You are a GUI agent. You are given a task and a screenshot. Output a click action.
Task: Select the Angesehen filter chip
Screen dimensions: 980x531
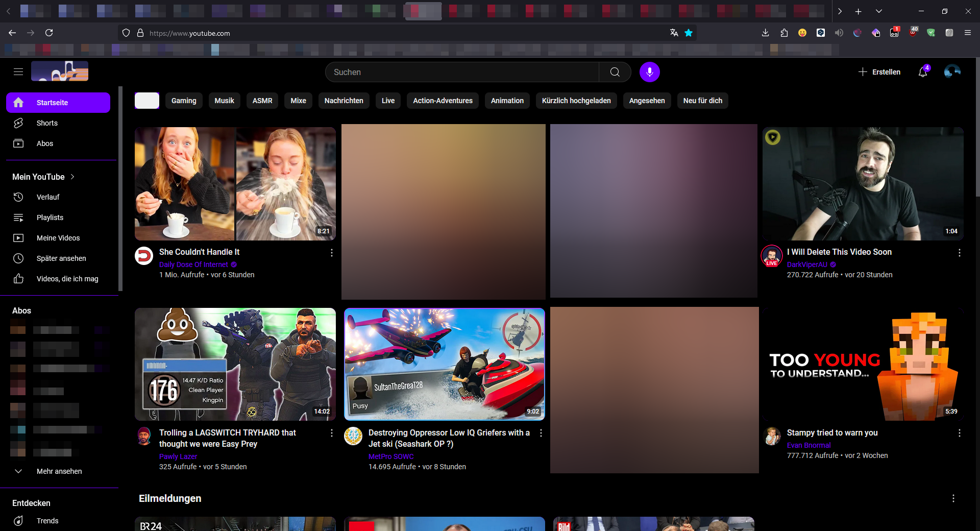point(647,101)
